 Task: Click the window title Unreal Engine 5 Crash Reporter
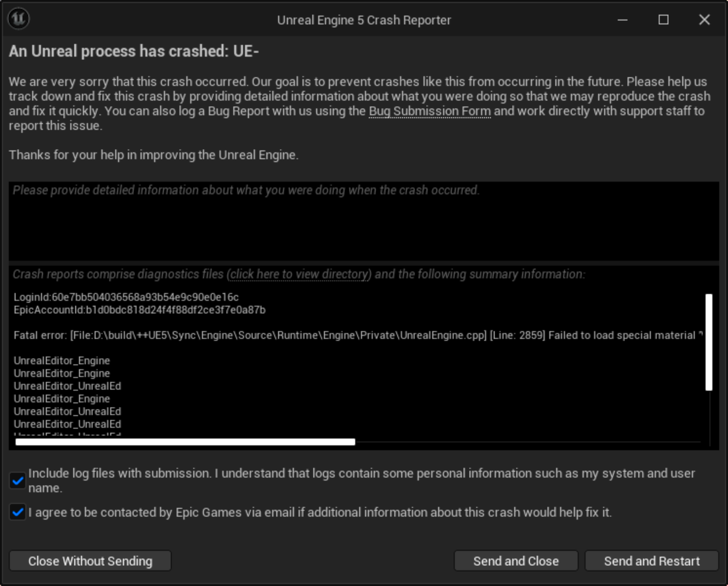click(364, 20)
